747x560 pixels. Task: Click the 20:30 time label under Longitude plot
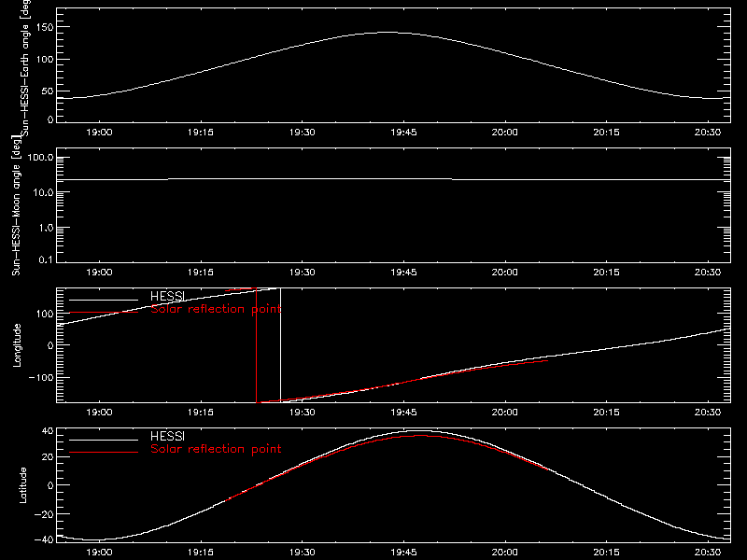click(x=708, y=413)
